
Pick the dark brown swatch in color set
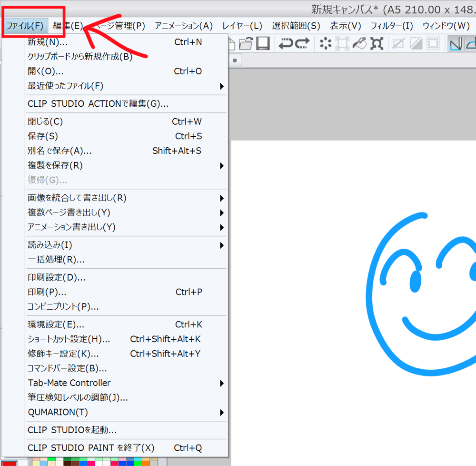click(x=67, y=464)
